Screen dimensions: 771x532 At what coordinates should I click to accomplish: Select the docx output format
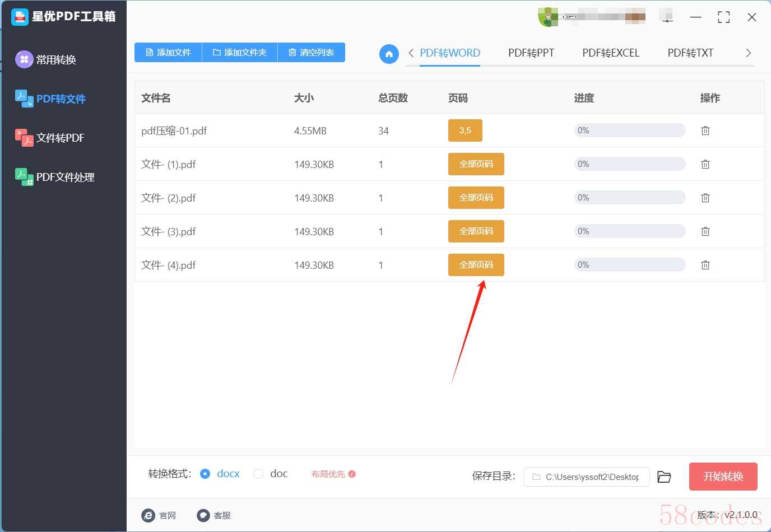click(x=220, y=474)
